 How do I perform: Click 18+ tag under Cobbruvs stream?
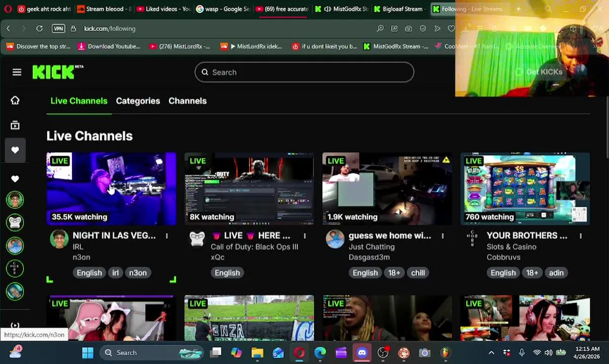532,272
